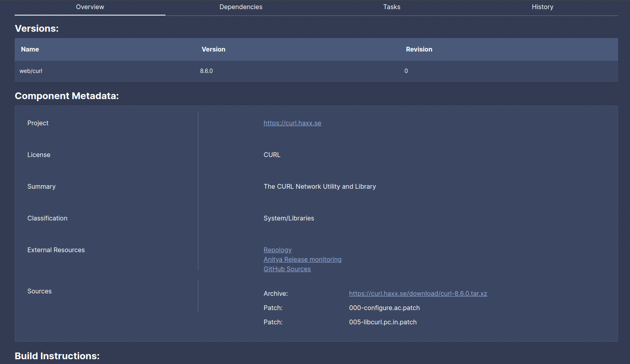
Task: Click the System/Libraries classification value
Action: pyautogui.click(x=288, y=218)
